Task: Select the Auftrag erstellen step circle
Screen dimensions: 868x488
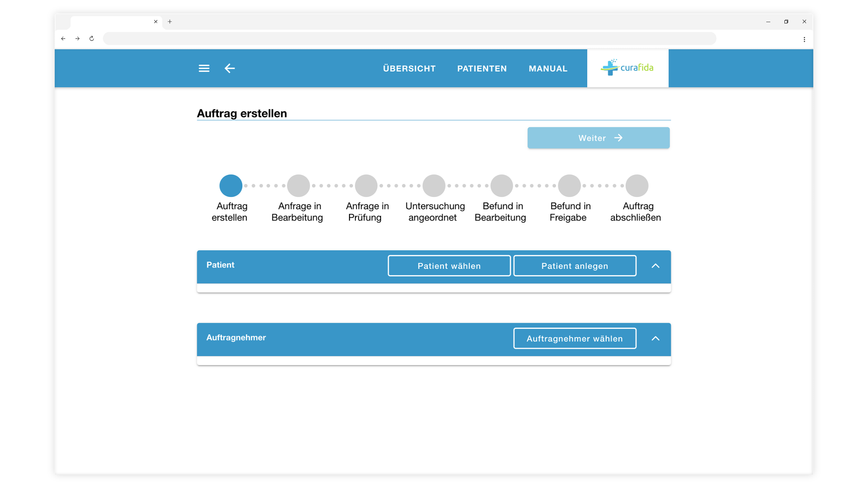Action: point(231,186)
